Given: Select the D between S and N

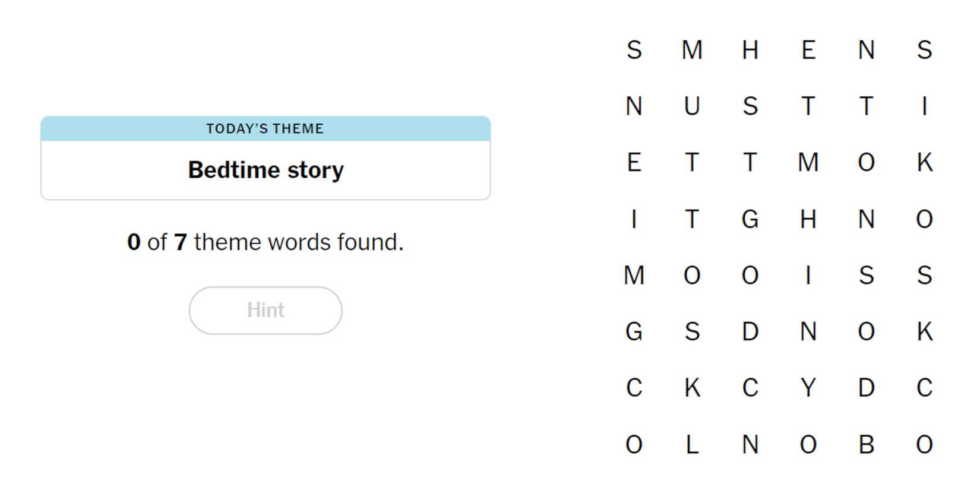Looking at the screenshot, I should pyautogui.click(x=750, y=331).
